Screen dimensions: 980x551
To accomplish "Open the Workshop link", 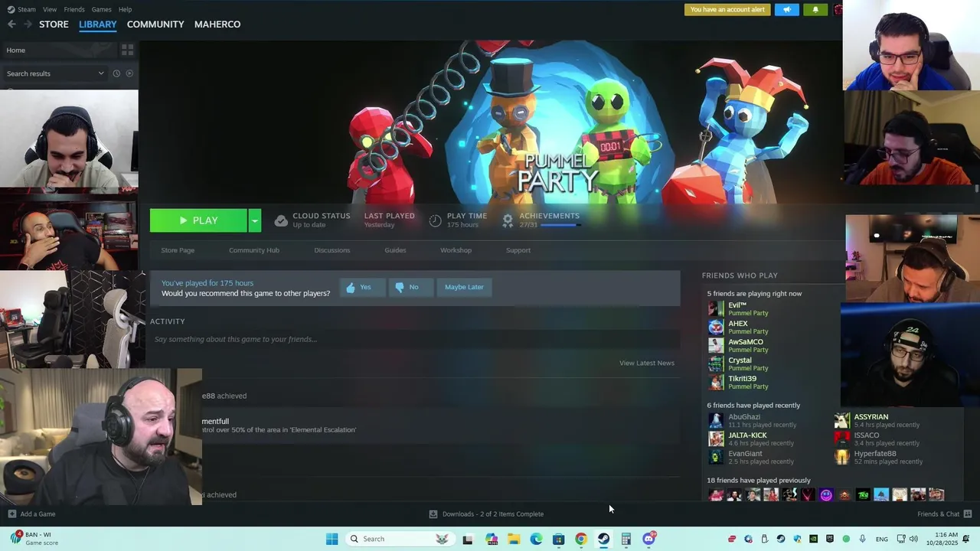I will (456, 250).
